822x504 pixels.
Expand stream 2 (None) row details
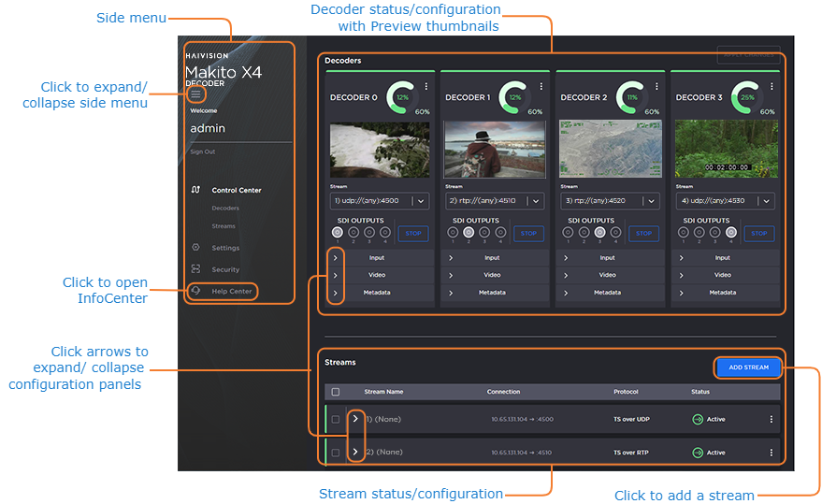pos(355,452)
